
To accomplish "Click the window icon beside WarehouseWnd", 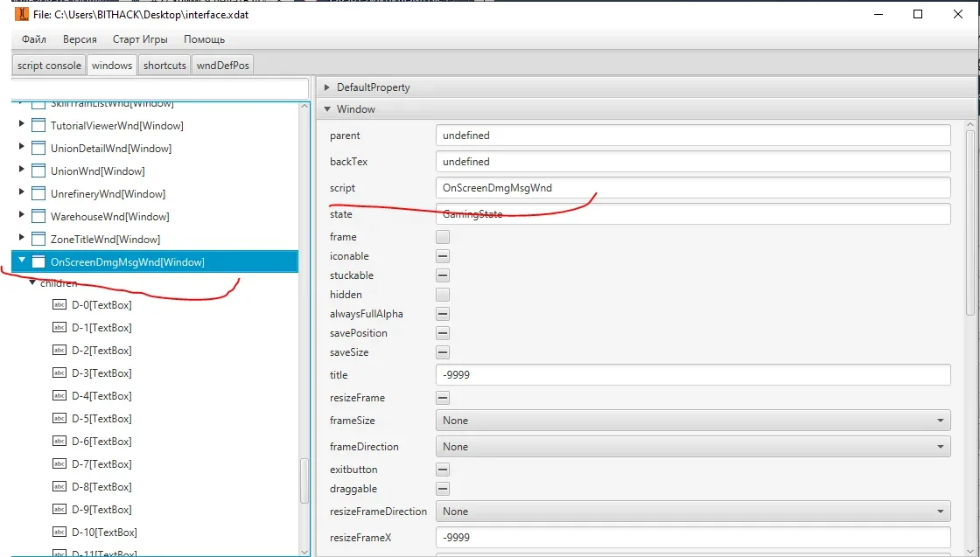I will tap(38, 217).
